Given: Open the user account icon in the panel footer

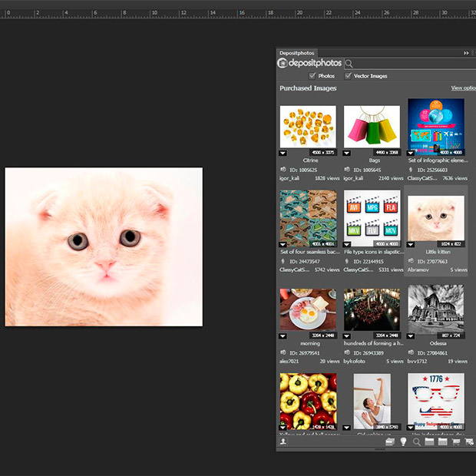Looking at the screenshot, I should (283, 441).
